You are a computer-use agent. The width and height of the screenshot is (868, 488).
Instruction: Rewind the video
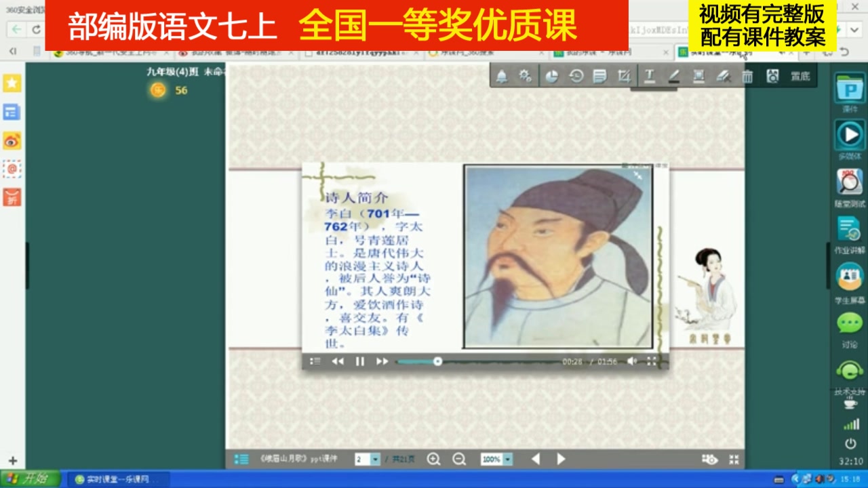coord(338,362)
